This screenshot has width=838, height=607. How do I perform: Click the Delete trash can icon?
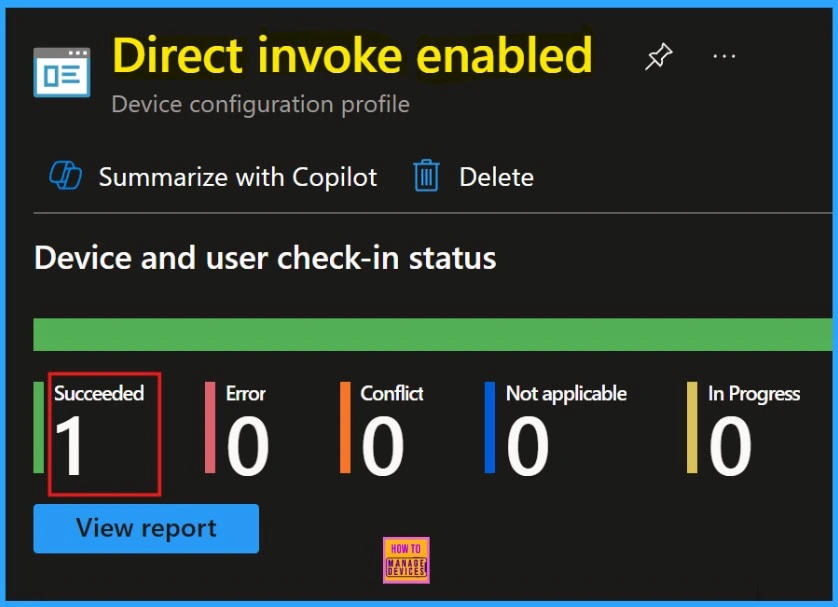(426, 176)
